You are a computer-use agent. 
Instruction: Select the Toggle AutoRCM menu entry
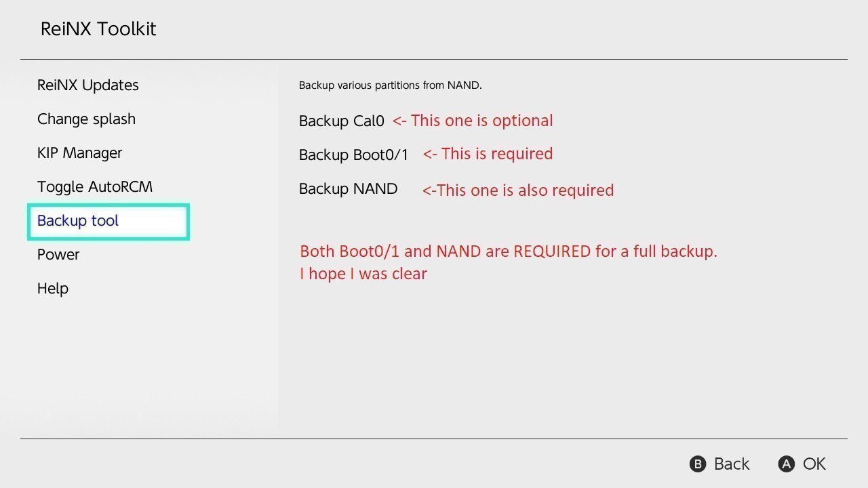tap(95, 187)
